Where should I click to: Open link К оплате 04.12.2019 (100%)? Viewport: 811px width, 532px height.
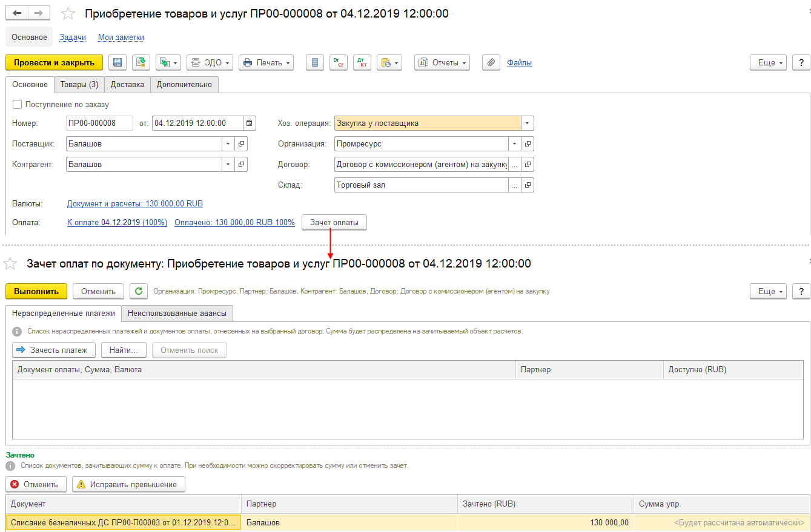pyautogui.click(x=117, y=222)
